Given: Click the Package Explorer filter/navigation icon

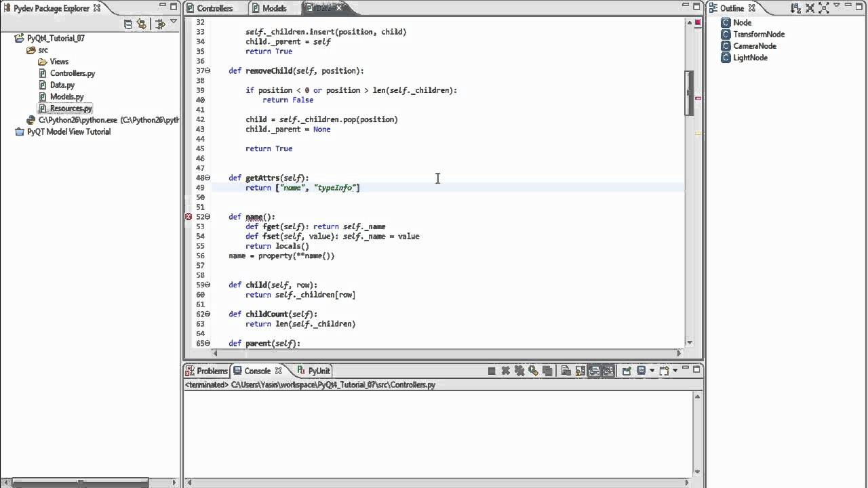Looking at the screenshot, I should point(160,24).
